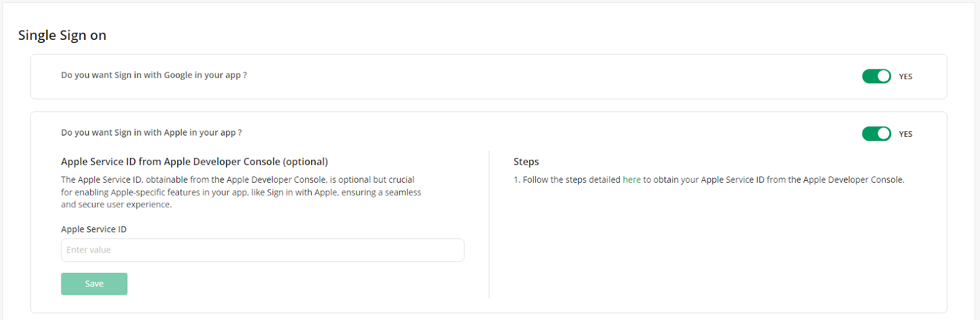Click the Apple Developer Console (optional) heading
This screenshot has height=320, width=980.
pos(194,162)
